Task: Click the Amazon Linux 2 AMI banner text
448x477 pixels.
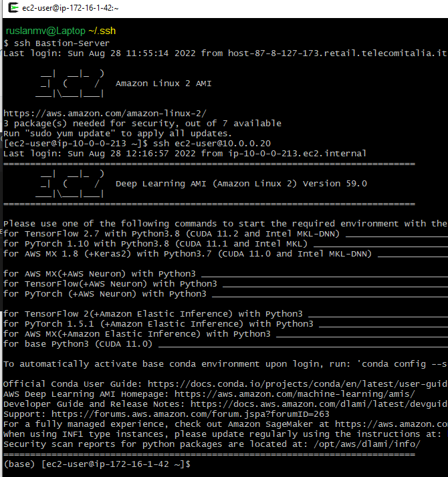Action: tap(164, 84)
